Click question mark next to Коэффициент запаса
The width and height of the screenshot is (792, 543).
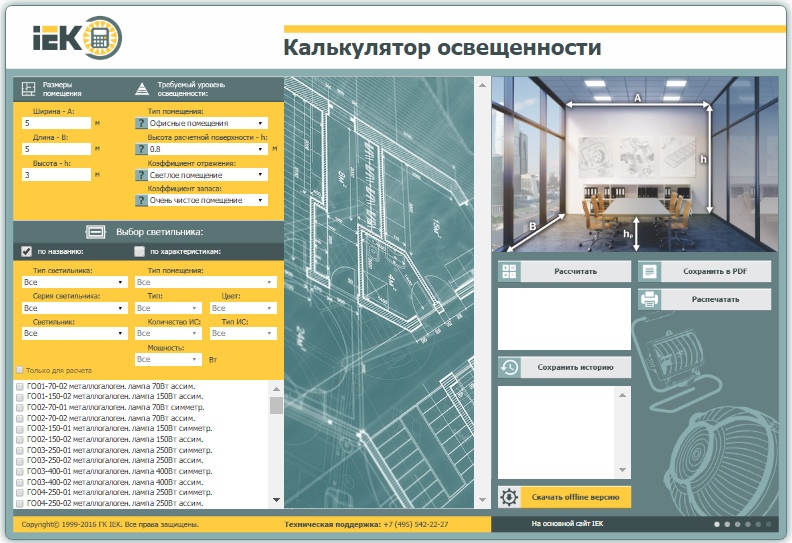tap(141, 200)
